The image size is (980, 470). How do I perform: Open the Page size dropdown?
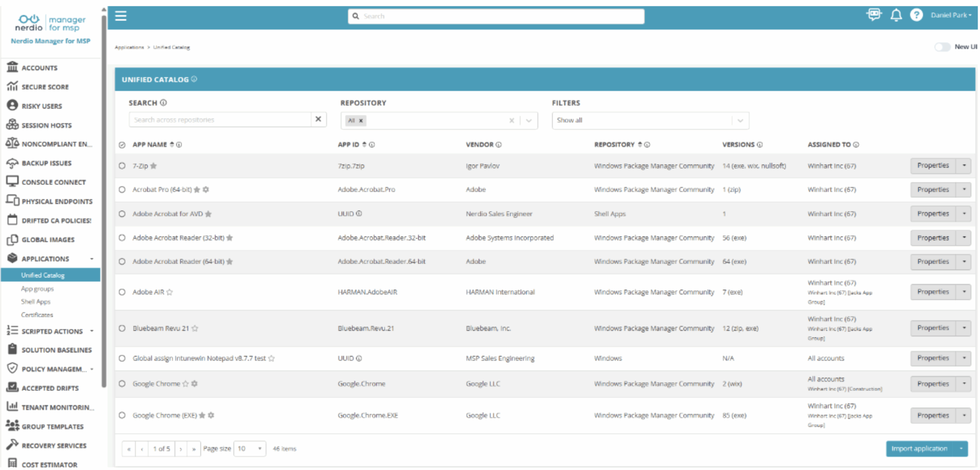250,449
